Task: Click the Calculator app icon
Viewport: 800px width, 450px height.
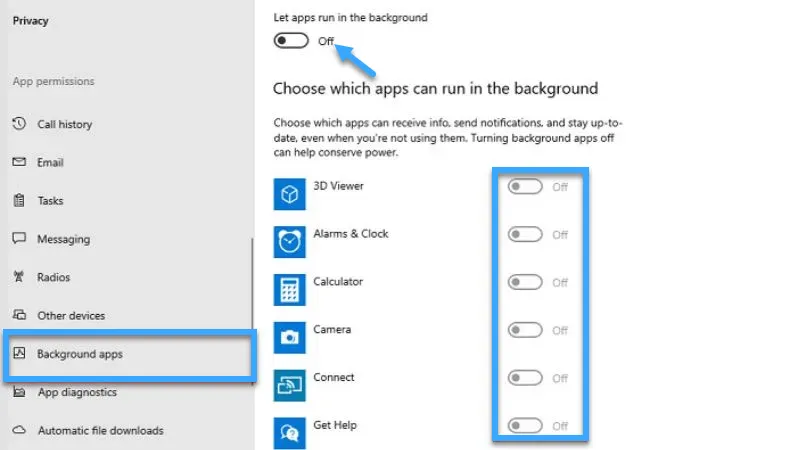Action: pyautogui.click(x=290, y=290)
